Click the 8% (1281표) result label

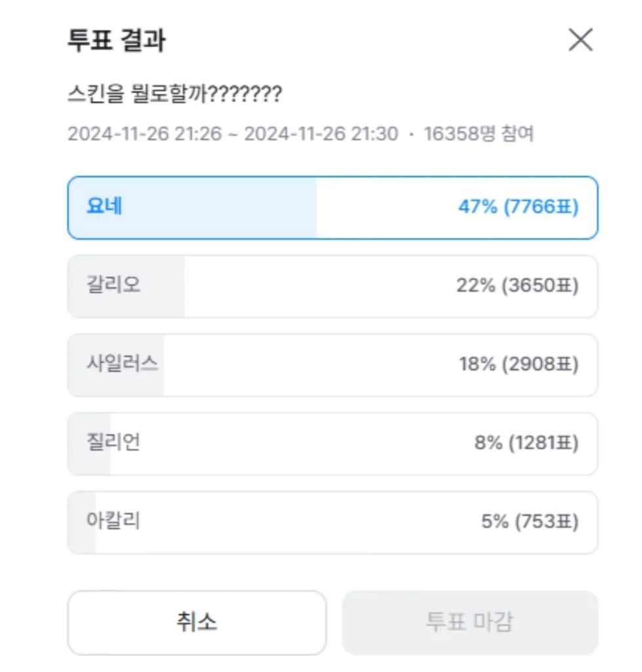[x=527, y=443]
